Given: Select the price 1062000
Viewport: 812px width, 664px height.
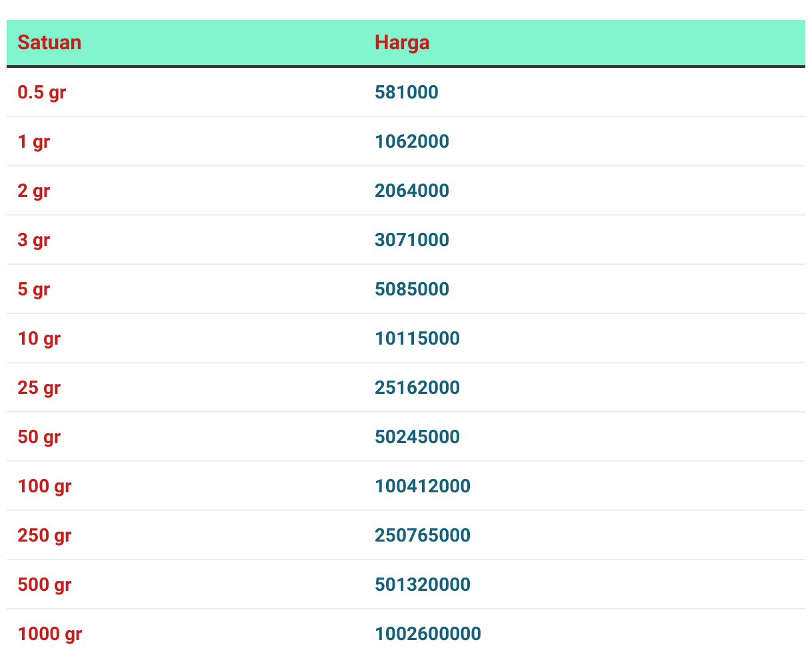Looking at the screenshot, I should [412, 141].
